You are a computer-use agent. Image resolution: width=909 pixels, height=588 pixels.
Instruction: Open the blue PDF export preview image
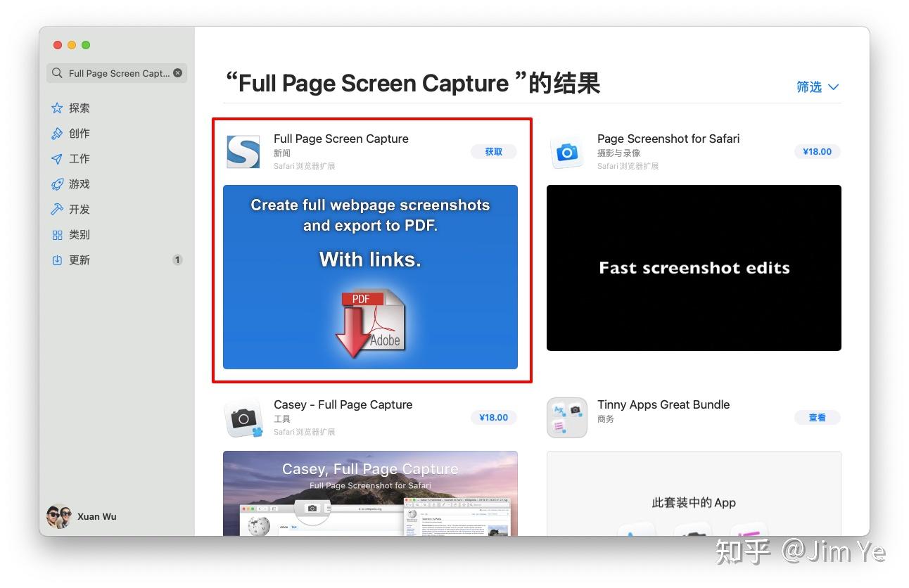coord(370,277)
